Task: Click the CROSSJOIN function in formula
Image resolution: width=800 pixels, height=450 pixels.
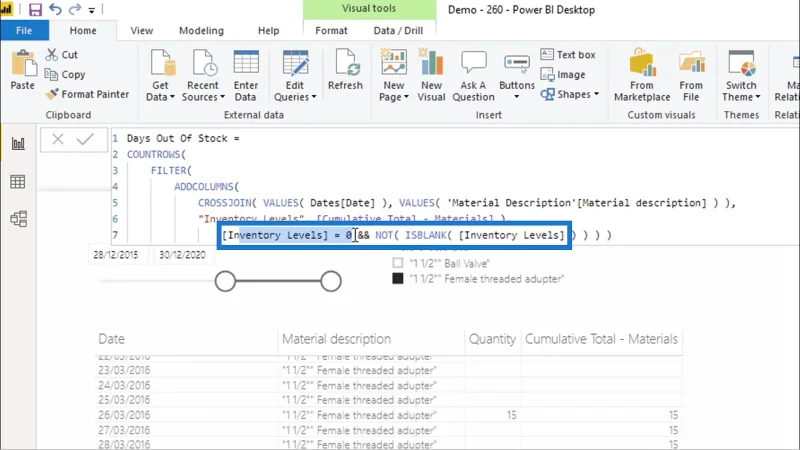Action: pyautogui.click(x=224, y=203)
